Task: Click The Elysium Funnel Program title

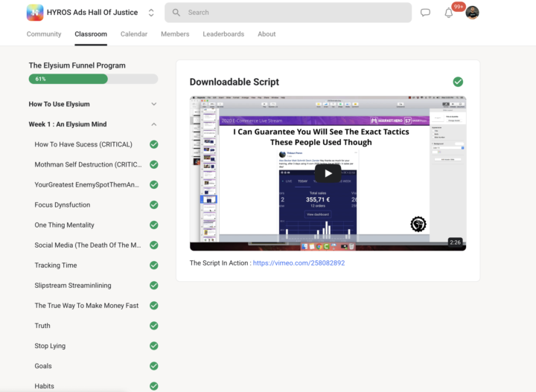Action: (x=77, y=65)
